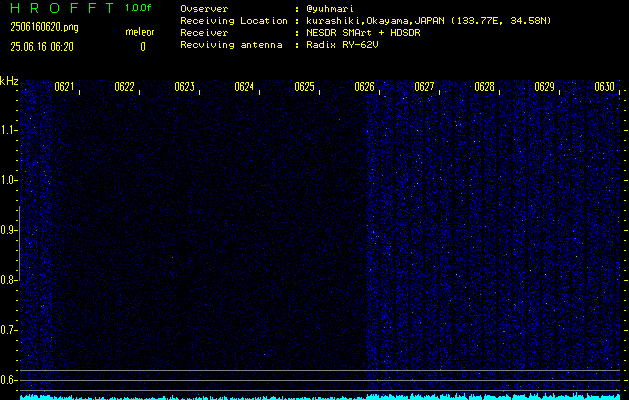The width and height of the screenshot is (629, 400).
Task: Click the 1.1 kHz axis label
Action: (x=8, y=130)
